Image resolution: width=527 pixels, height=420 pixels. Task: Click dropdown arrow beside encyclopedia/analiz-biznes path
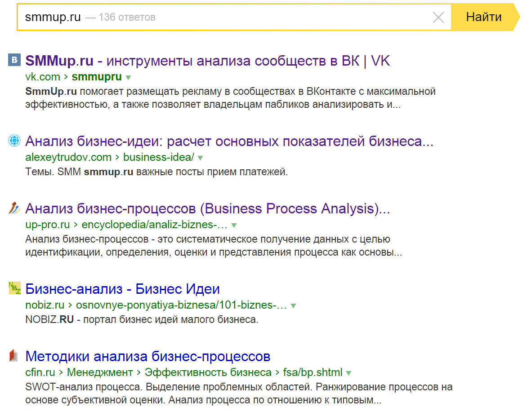tap(234, 225)
